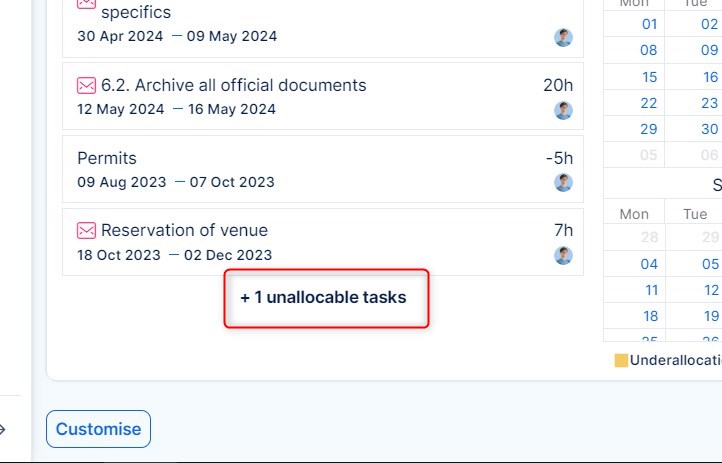This screenshot has width=722, height=463.
Task: Click the -5h hours value on Permits
Action: click(x=559, y=158)
